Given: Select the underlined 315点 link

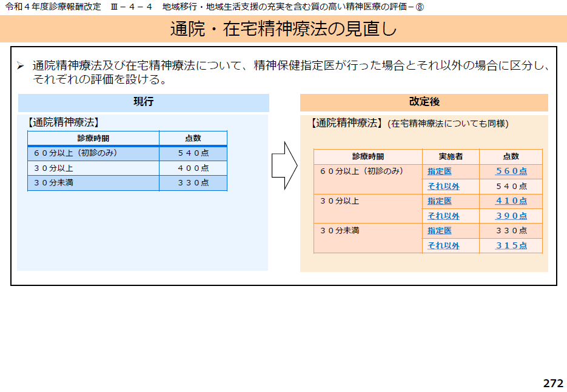Looking at the screenshot, I should [511, 246].
